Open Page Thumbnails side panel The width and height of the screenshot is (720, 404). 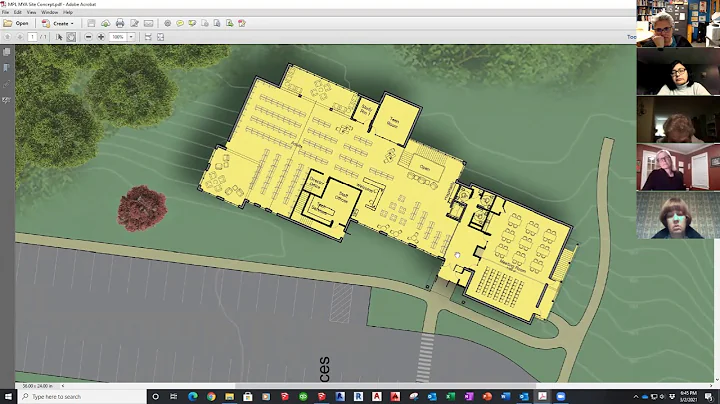click(6, 52)
